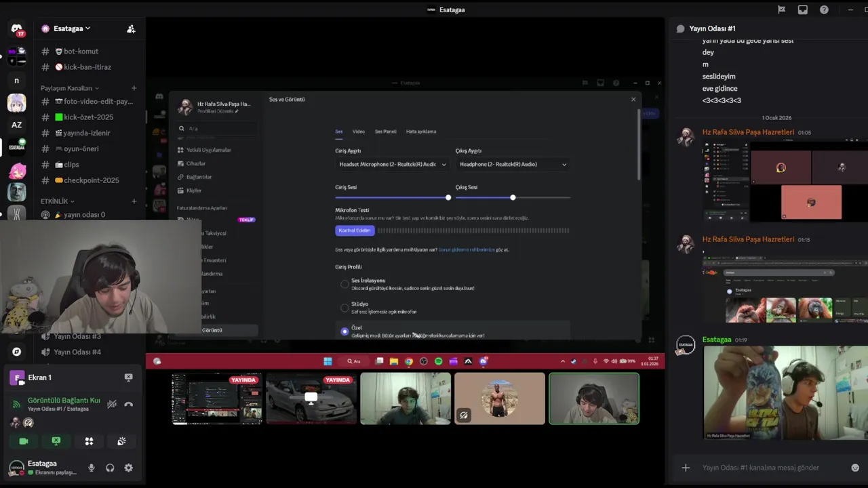The height and width of the screenshot is (488, 868).
Task: Stop streaming Ekran 1 with monitor icon
Action: (x=128, y=378)
